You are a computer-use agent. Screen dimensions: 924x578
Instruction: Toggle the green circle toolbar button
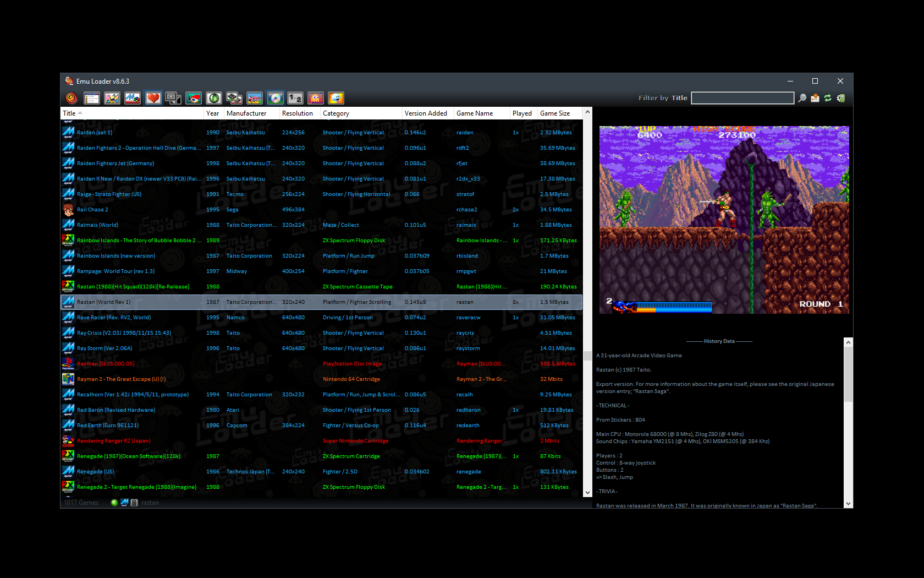(214, 98)
